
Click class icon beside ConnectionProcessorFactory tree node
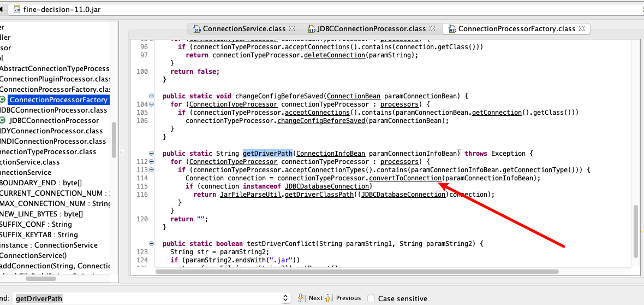3,99
